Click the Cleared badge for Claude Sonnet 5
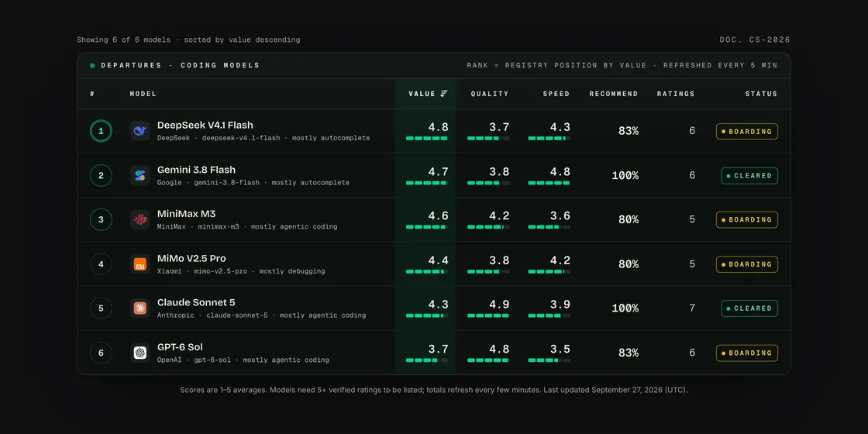Screen dimensions: 868x434 pyautogui.click(x=749, y=308)
